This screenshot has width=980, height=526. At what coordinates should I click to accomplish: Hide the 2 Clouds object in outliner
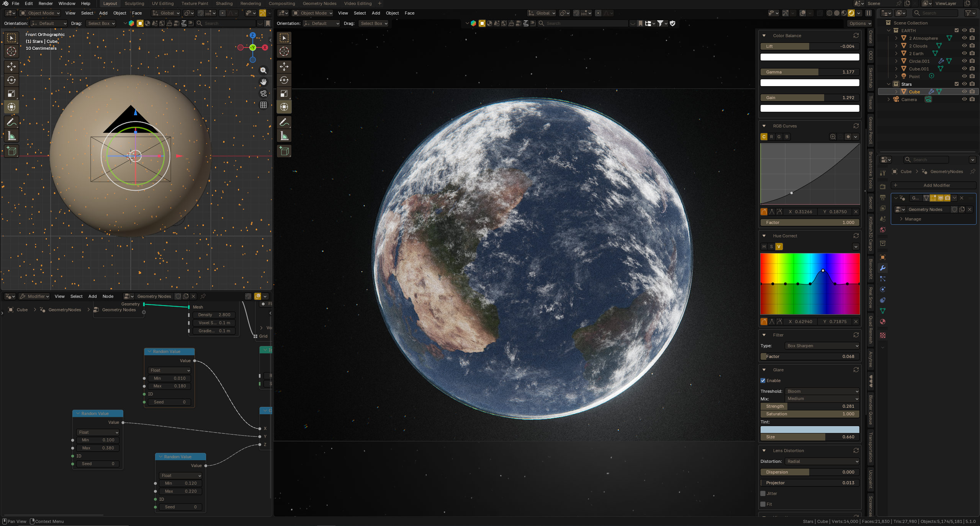click(x=964, y=46)
